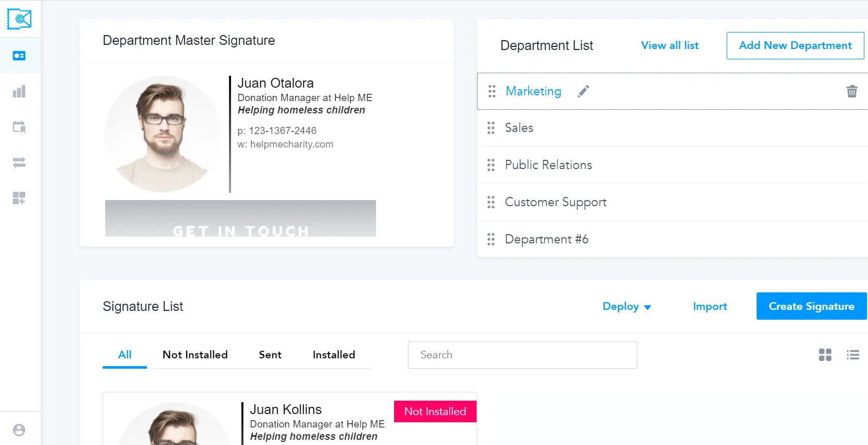868x445 pixels.
Task: Click the transfer arrows sidebar icon
Action: click(19, 163)
